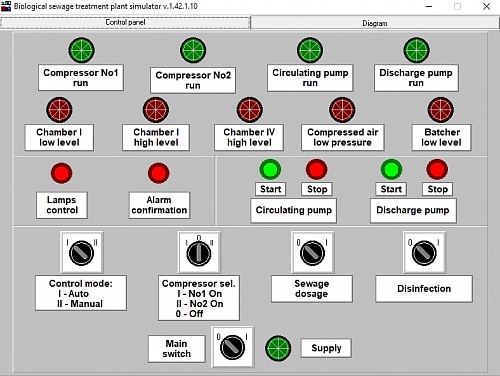500x376 pixels.
Task: Click the Compressed air low pressure lamp
Action: pos(342,110)
